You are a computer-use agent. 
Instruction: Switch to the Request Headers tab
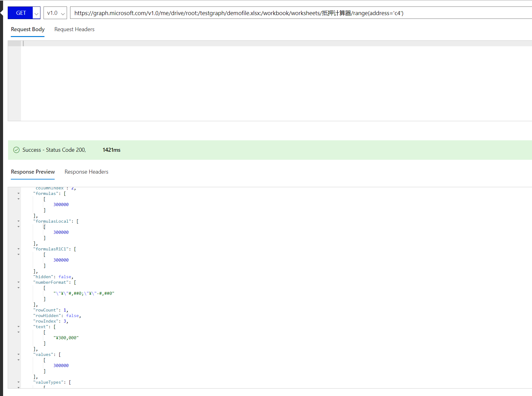(74, 29)
